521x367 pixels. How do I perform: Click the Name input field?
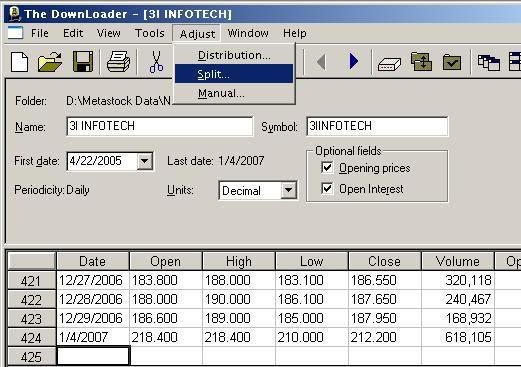[160, 126]
